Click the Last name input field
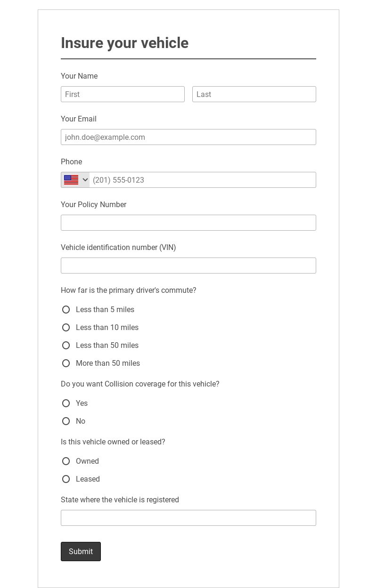This screenshot has height=588, width=377. tap(254, 94)
